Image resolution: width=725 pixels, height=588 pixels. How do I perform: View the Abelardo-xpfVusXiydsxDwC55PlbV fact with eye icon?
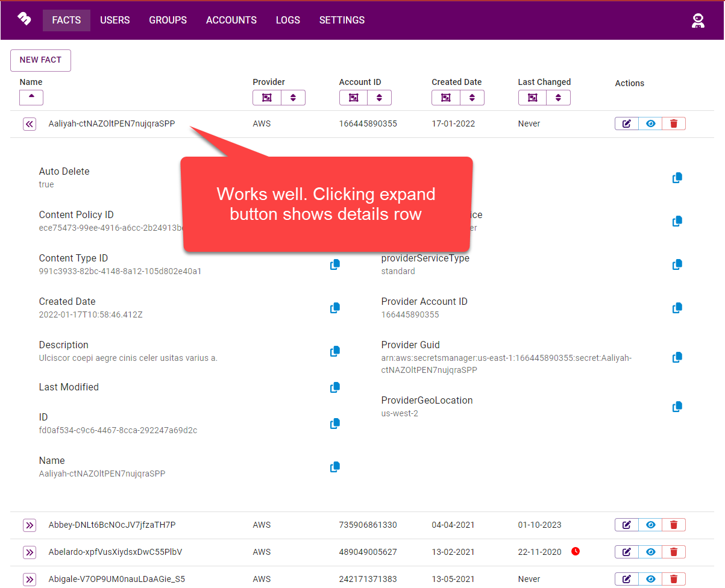[650, 552]
